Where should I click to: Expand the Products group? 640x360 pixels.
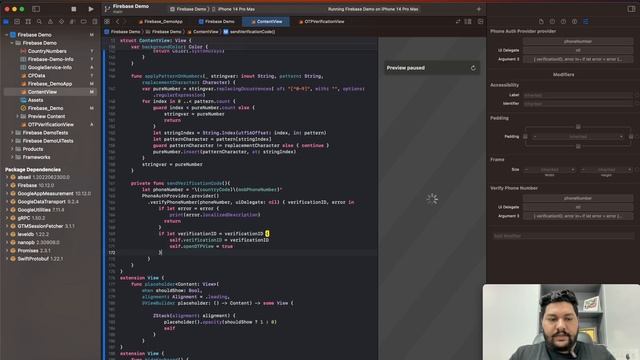pyautogui.click(x=12, y=149)
